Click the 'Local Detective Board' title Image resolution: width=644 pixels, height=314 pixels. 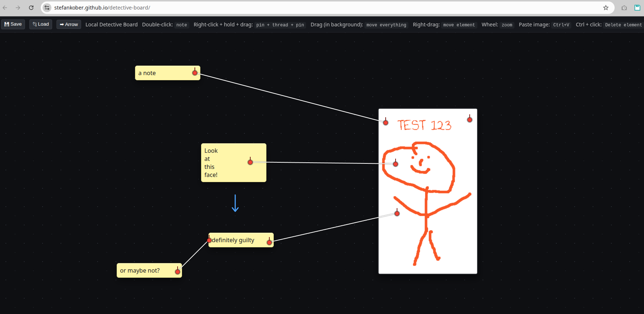click(112, 25)
